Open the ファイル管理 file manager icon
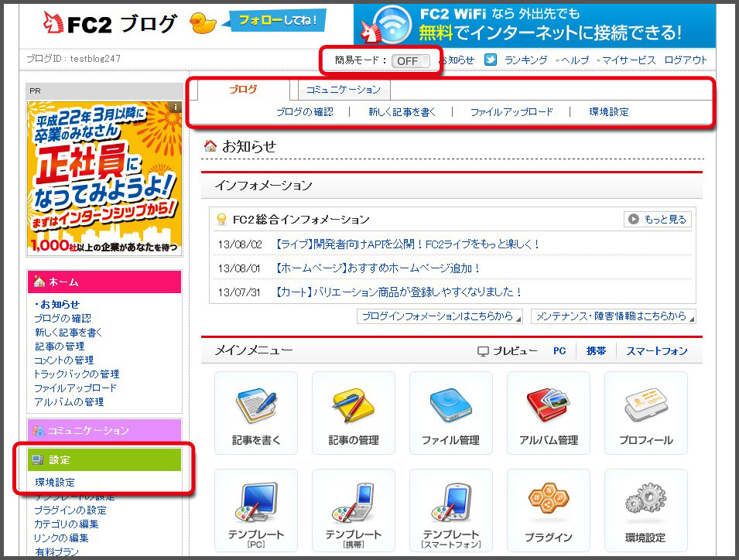This screenshot has height=560, width=739. pyautogui.click(x=451, y=413)
